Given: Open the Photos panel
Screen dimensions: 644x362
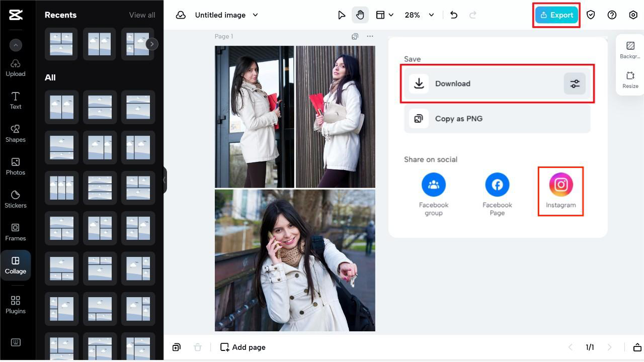Looking at the screenshot, I should tap(15, 166).
